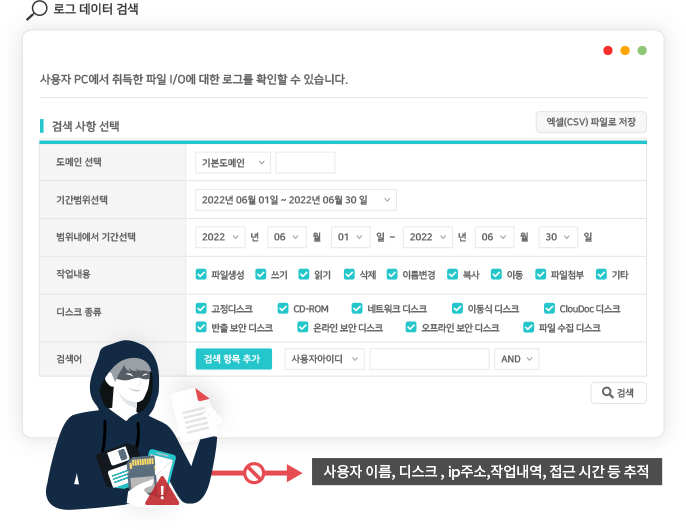
Task: Open the 사용자아이디 search field dropdown
Action: point(322,359)
